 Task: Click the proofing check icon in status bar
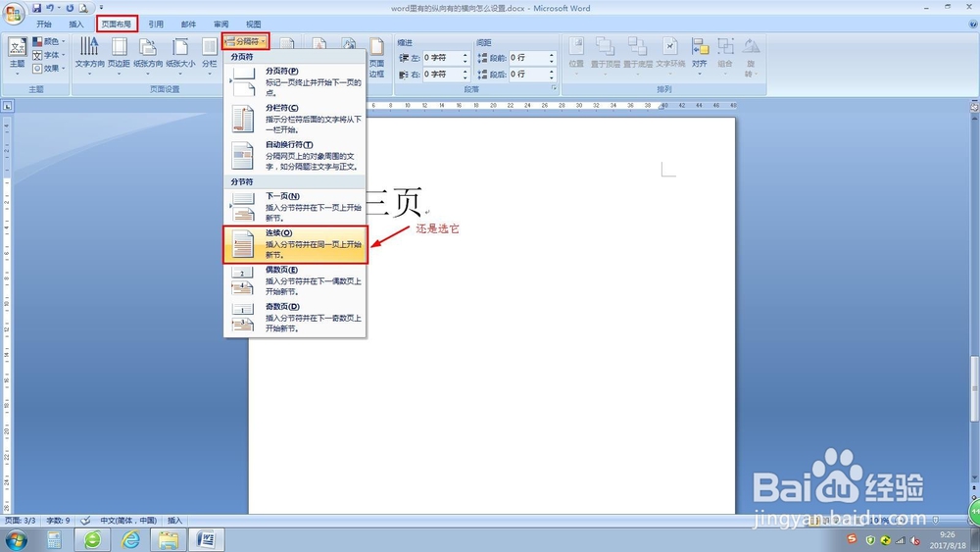point(85,520)
